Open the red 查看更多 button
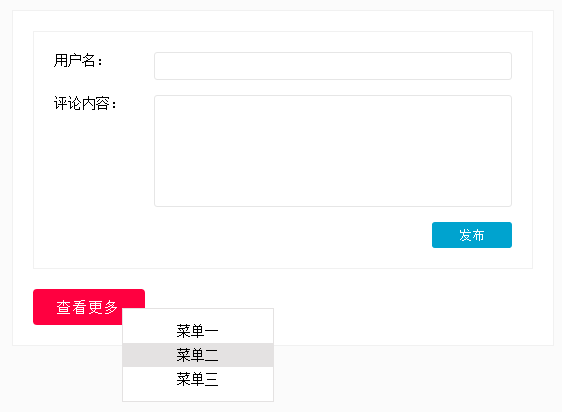Image resolution: width=562 pixels, height=412 pixels. pos(89,307)
